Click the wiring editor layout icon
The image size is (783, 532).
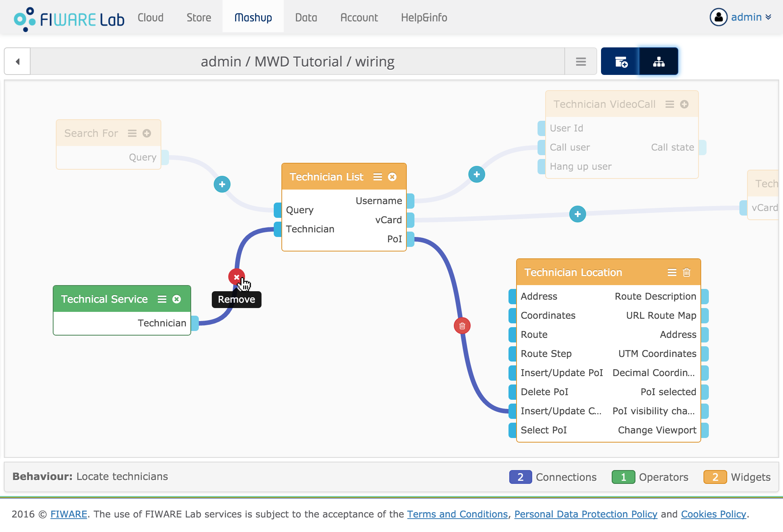[x=658, y=61]
